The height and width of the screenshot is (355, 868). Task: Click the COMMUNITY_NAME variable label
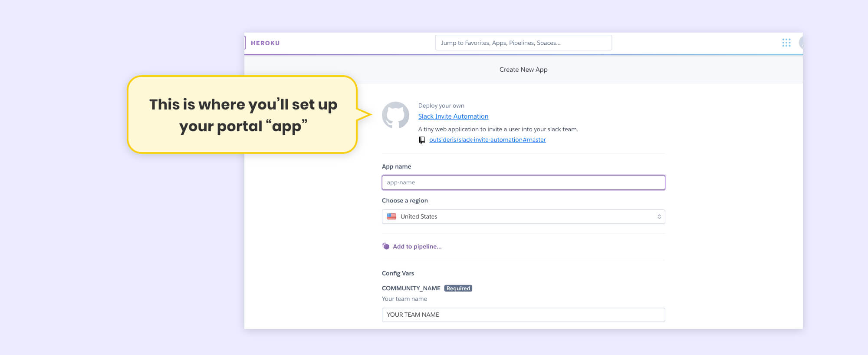click(411, 289)
